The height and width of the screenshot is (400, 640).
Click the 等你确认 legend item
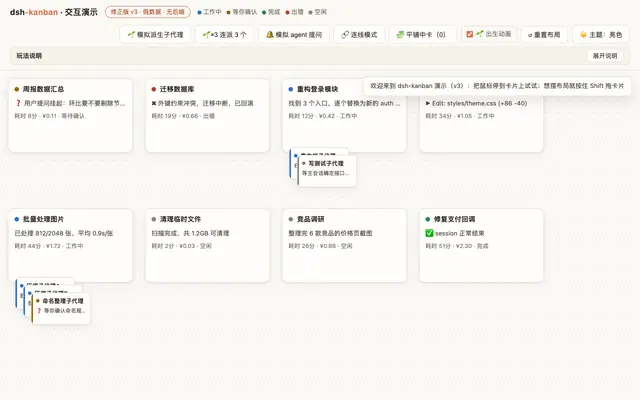click(242, 12)
